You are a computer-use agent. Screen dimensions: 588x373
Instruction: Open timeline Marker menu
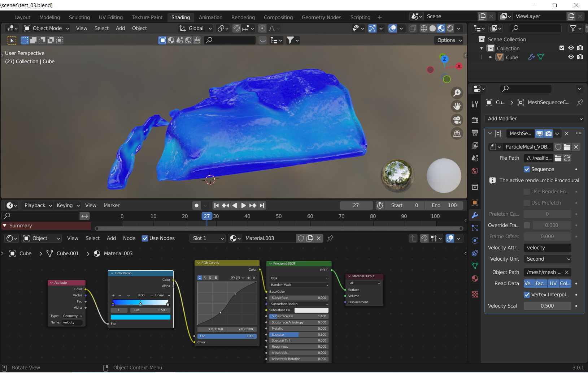(x=112, y=205)
